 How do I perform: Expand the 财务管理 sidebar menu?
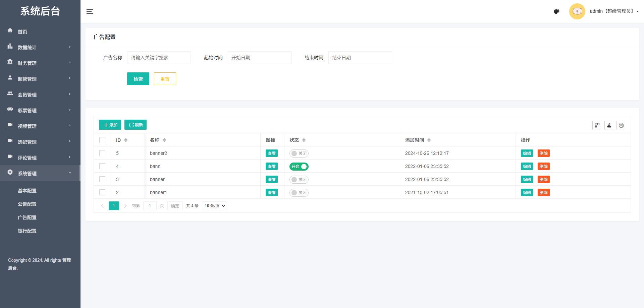click(x=27, y=63)
